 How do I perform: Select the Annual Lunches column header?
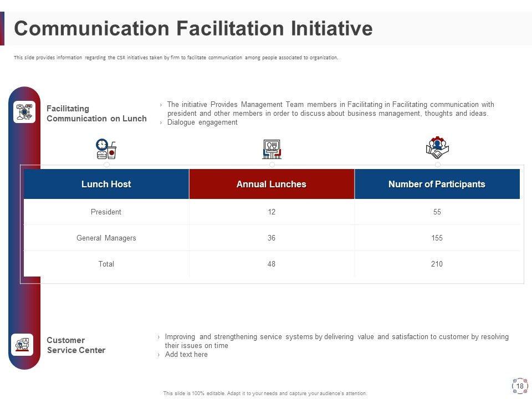[272, 184]
